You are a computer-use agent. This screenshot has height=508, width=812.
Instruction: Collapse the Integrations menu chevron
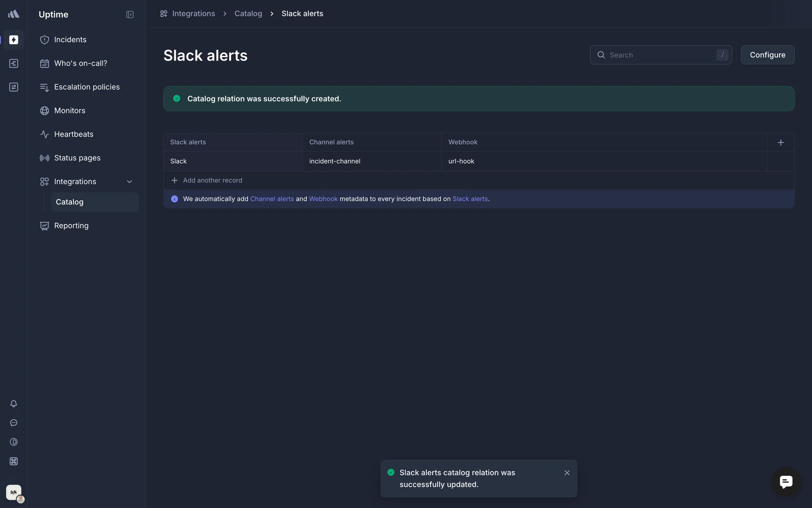(129, 182)
